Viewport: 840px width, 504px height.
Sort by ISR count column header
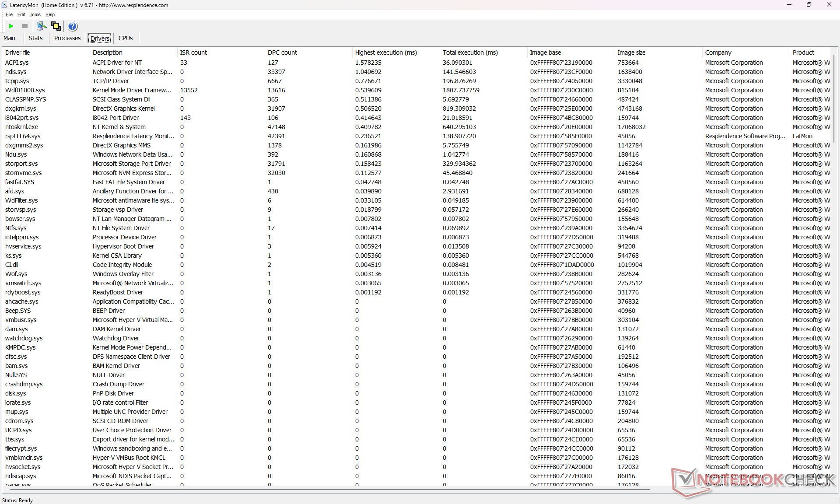coord(193,52)
